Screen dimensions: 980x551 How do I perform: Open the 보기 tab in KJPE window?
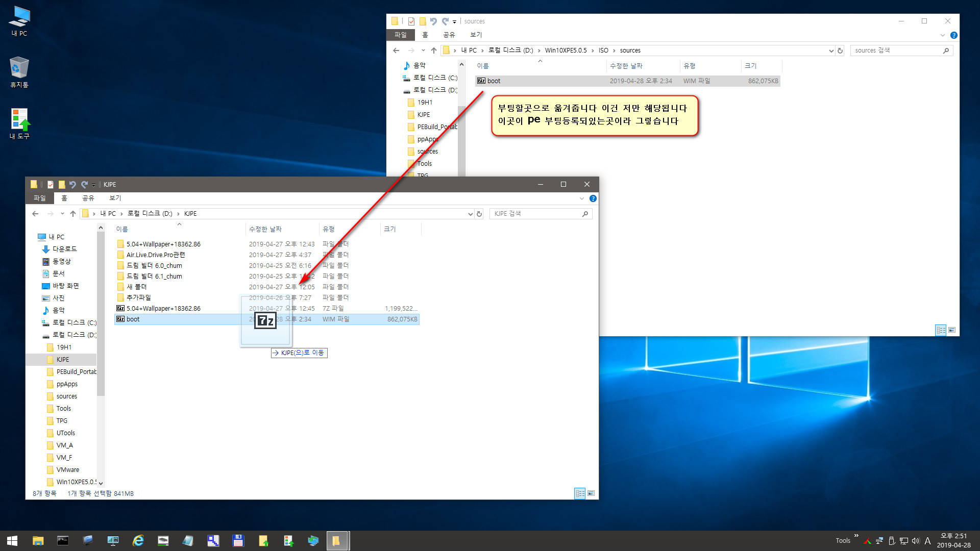pos(115,198)
